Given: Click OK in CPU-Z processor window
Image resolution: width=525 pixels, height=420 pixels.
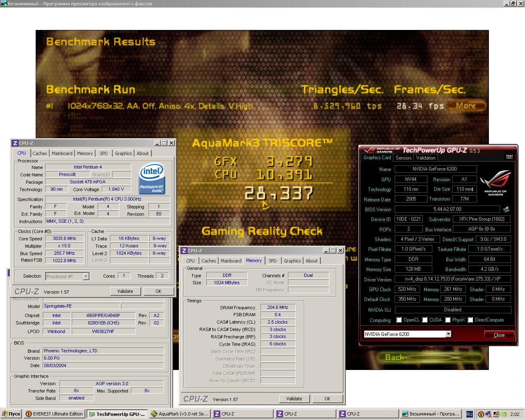Looking at the screenshot, I should (x=158, y=291).
